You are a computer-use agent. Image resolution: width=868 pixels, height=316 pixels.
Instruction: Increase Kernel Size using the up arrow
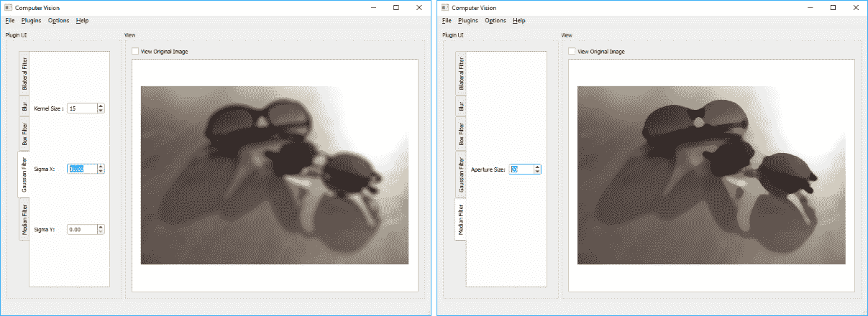101,106
